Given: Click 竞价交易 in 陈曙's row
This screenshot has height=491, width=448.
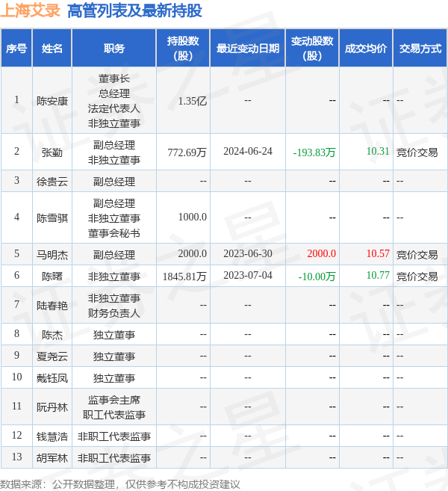Looking at the screenshot, I should click(x=417, y=277).
